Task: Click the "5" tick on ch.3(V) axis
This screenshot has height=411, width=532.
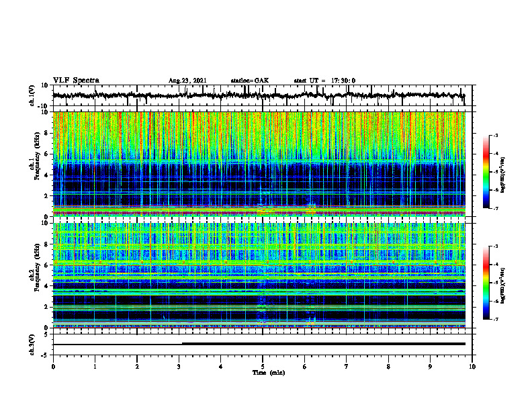Action: pos(46,334)
